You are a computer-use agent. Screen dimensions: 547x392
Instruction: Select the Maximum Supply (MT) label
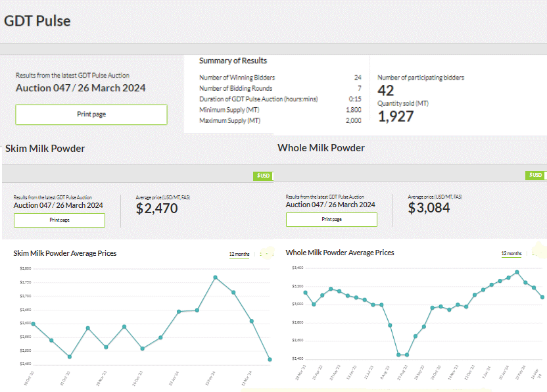tap(230, 121)
